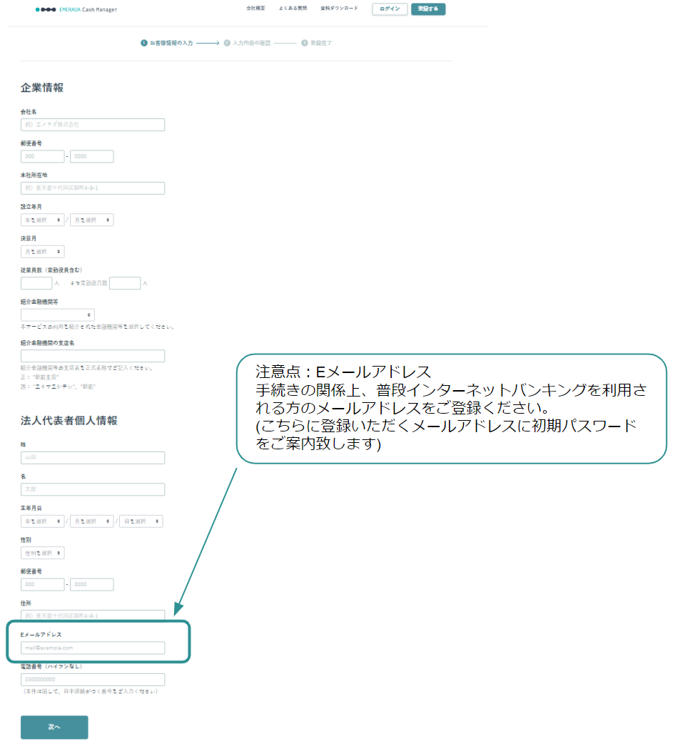
Task: Open the 会社概要 menu item
Action: [255, 8]
